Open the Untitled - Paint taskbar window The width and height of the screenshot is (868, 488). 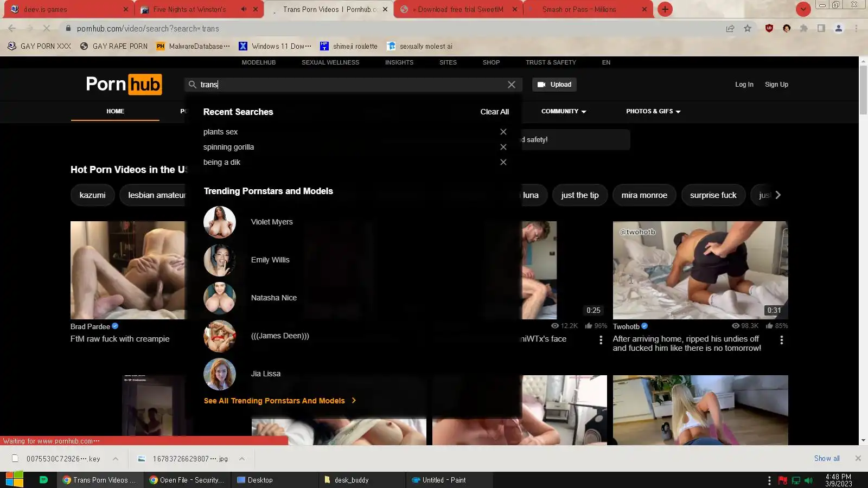[x=450, y=480]
